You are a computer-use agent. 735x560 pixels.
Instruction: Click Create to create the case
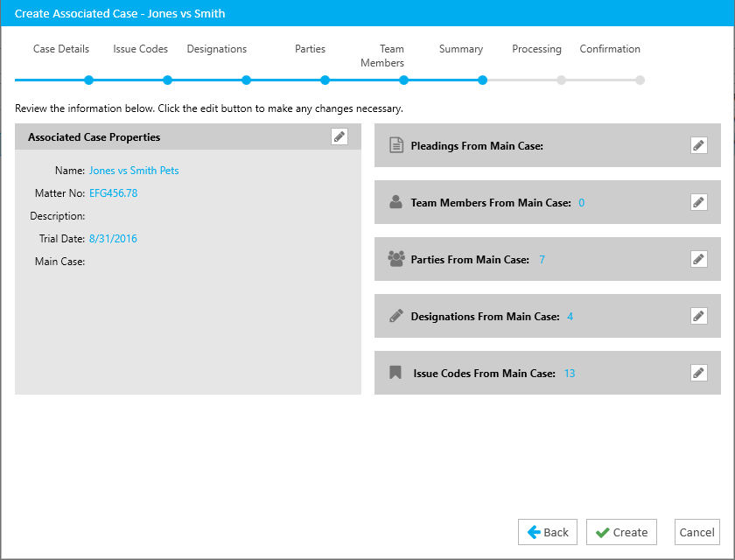621,532
